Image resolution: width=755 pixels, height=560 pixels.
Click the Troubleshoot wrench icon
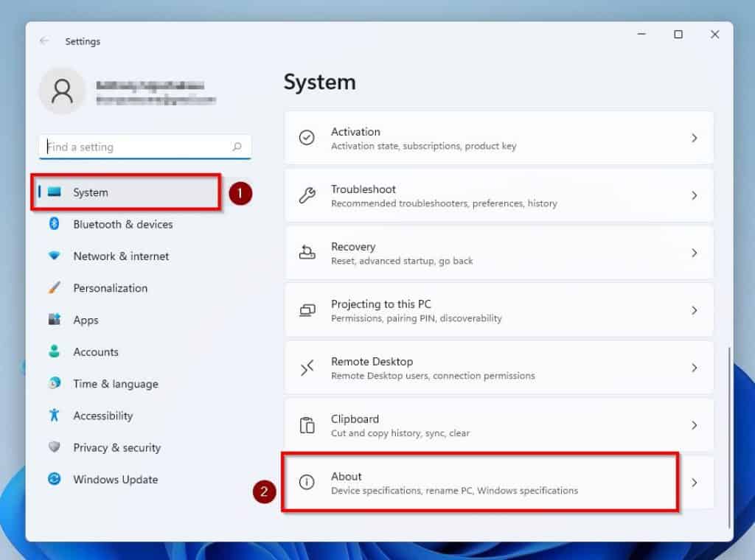[307, 195]
